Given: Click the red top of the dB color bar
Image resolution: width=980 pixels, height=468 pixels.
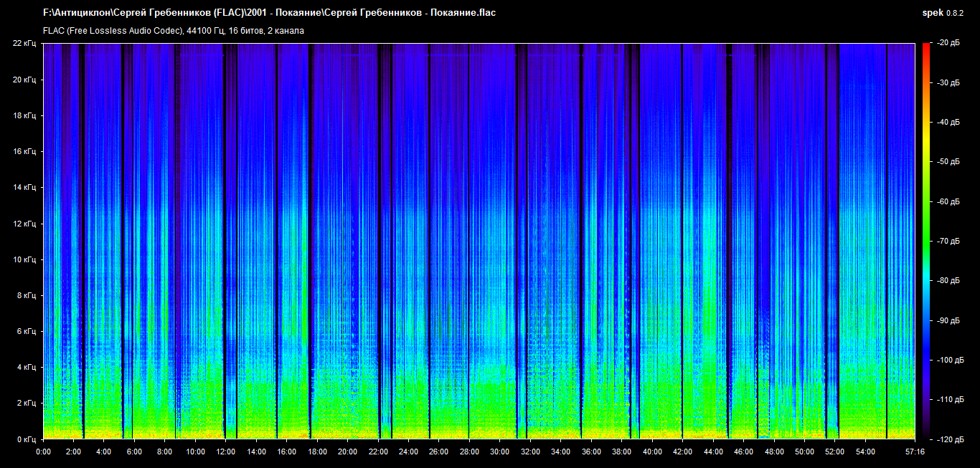Looking at the screenshot, I should click(x=925, y=47).
